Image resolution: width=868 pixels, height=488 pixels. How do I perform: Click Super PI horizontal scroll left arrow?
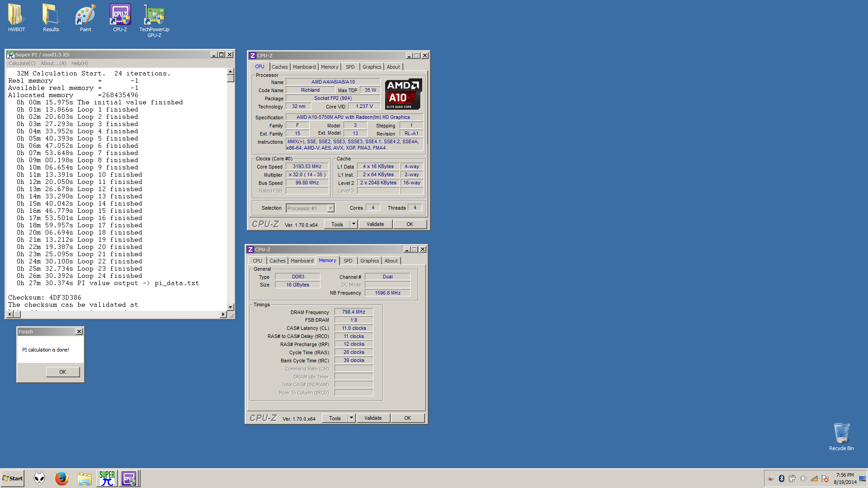9,314
